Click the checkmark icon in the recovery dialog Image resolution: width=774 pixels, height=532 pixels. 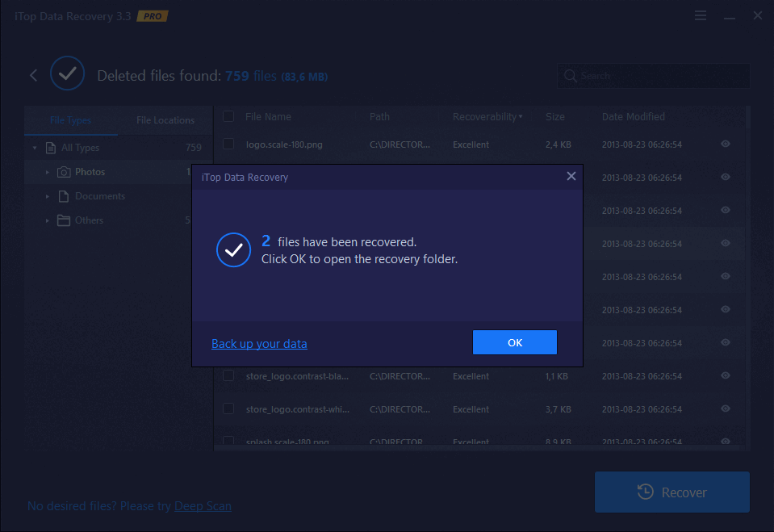coord(233,250)
